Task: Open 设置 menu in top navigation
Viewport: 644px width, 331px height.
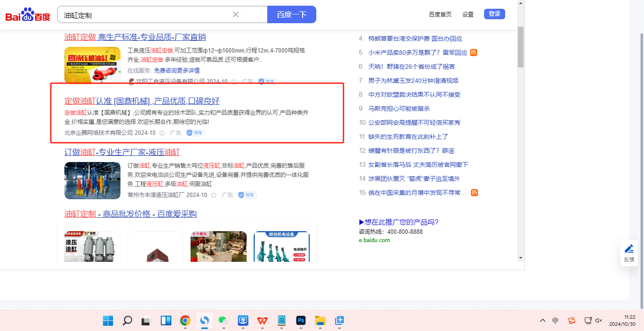Action: point(468,14)
